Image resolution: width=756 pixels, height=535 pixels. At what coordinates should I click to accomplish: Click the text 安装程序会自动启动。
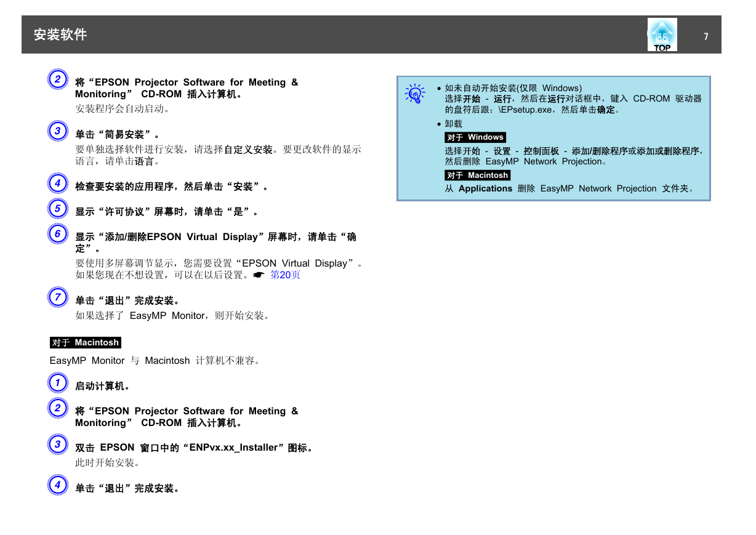pos(122,109)
